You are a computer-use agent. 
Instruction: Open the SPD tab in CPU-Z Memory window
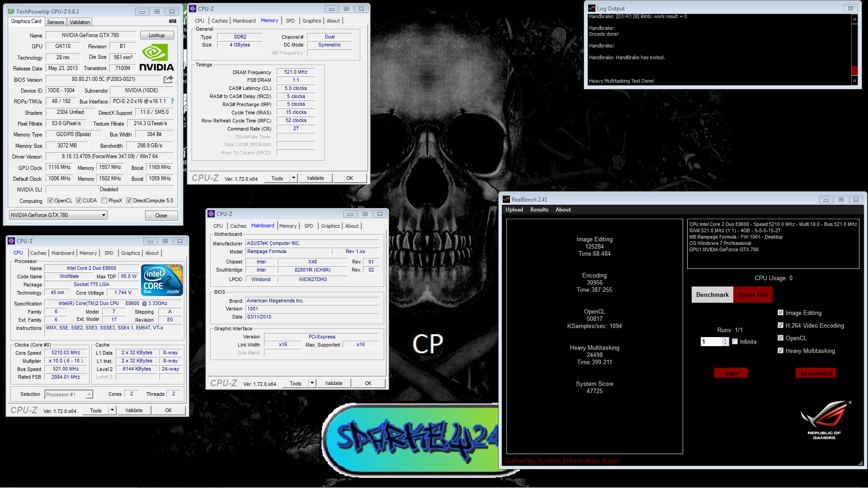point(290,21)
